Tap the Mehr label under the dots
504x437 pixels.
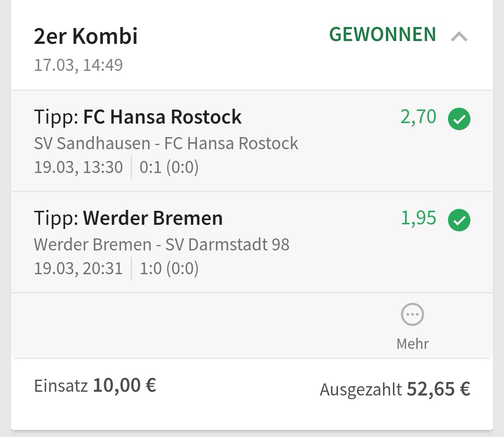413,344
